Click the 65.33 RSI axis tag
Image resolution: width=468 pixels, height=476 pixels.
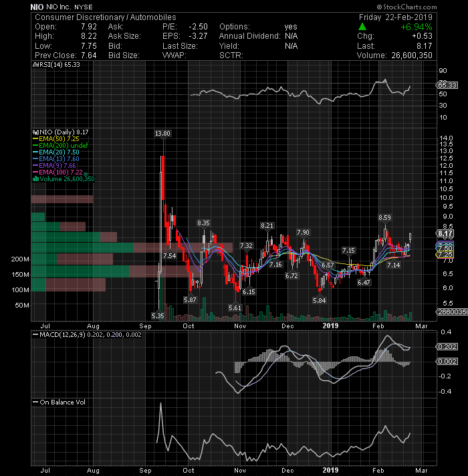pos(448,86)
